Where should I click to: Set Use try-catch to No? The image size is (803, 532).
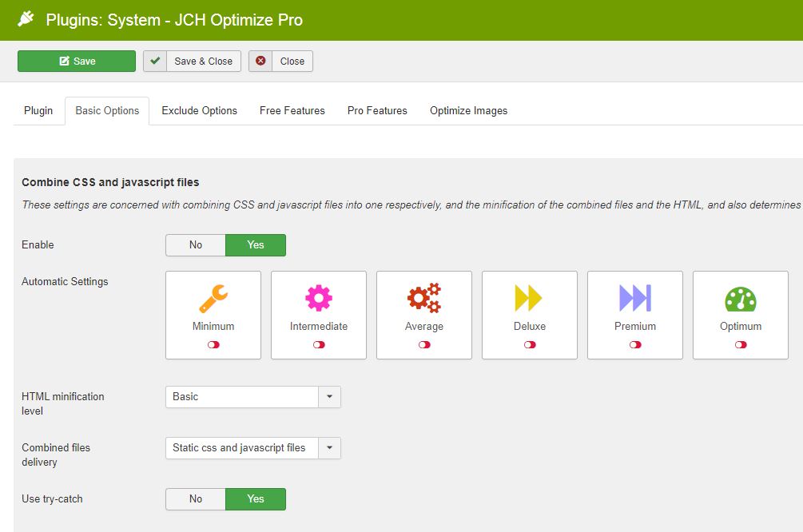pyautogui.click(x=196, y=499)
